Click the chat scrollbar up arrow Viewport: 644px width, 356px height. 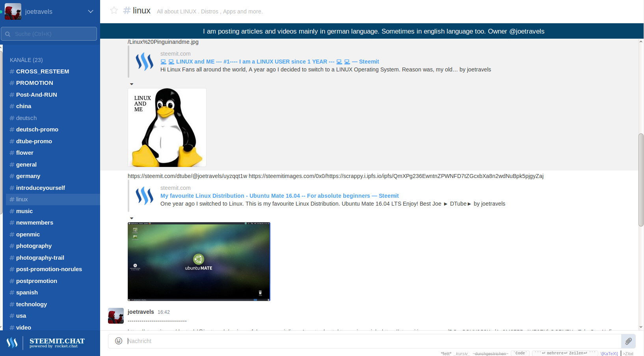tap(641, 41)
